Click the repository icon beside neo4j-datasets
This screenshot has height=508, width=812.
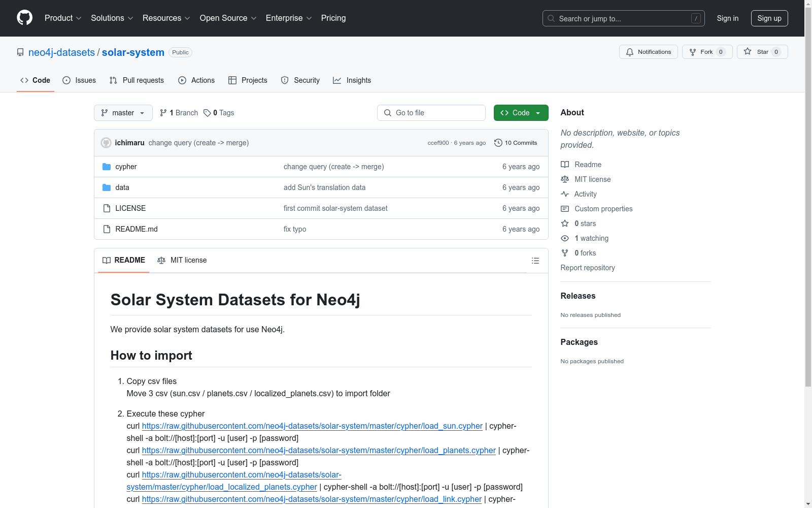pyautogui.click(x=20, y=52)
